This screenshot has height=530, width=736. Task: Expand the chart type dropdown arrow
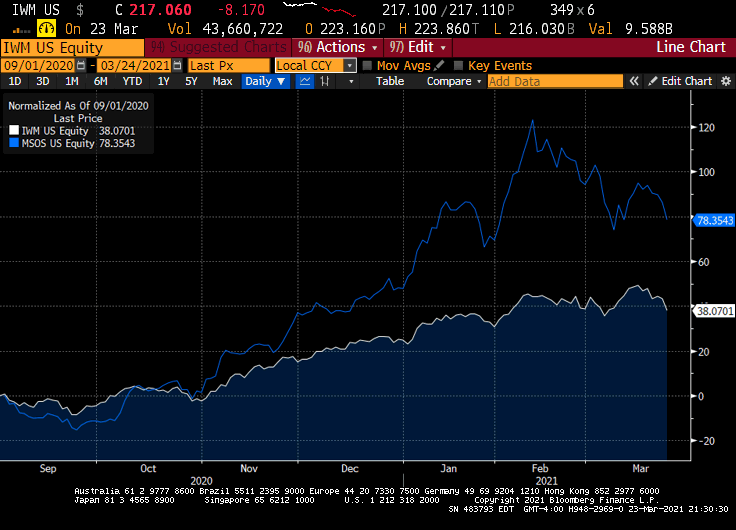351,82
